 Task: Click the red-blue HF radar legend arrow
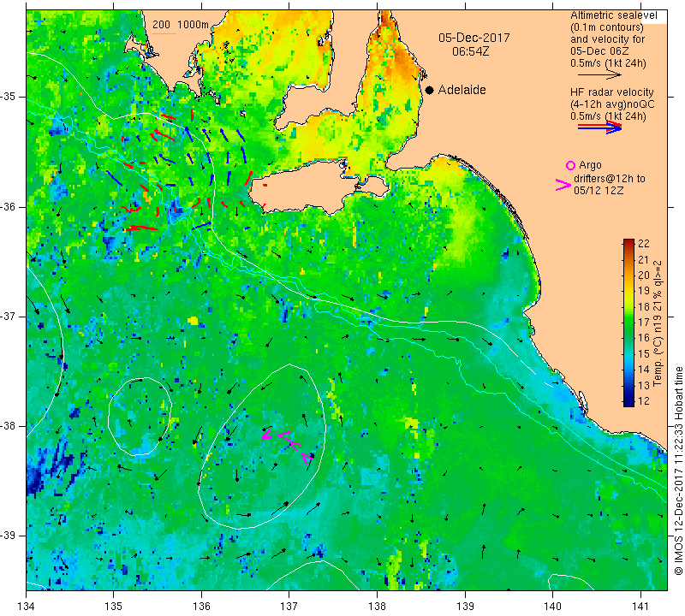click(599, 127)
